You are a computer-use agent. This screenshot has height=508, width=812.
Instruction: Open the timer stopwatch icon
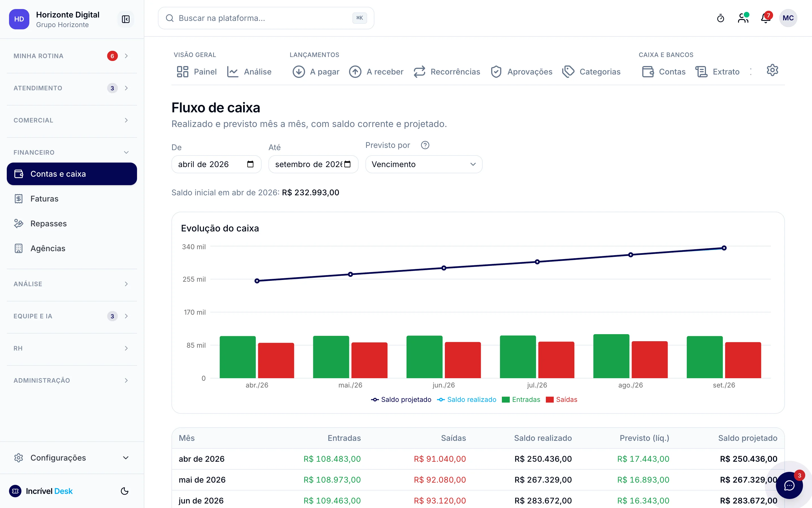720,18
